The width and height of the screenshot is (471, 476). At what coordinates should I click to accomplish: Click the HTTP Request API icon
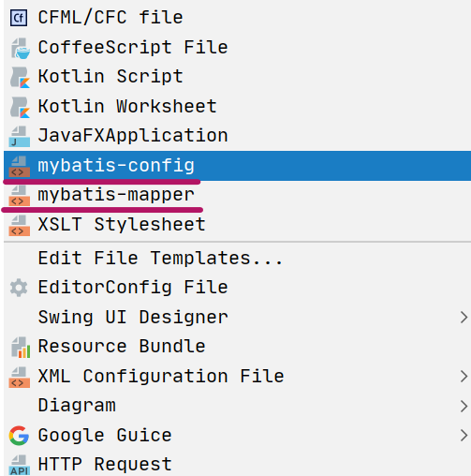(20, 466)
